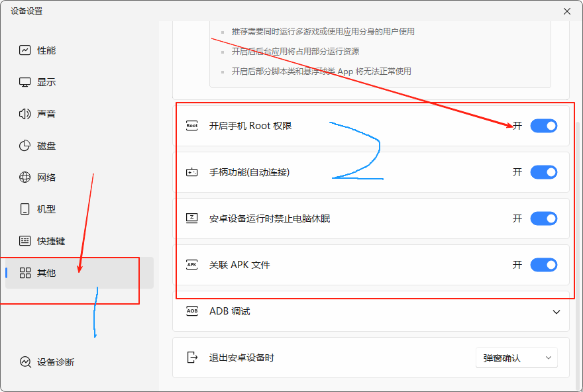Toggle 安卓设备运行时禁止电脑休眠 switch
Image resolution: width=583 pixels, height=392 pixels.
click(544, 219)
